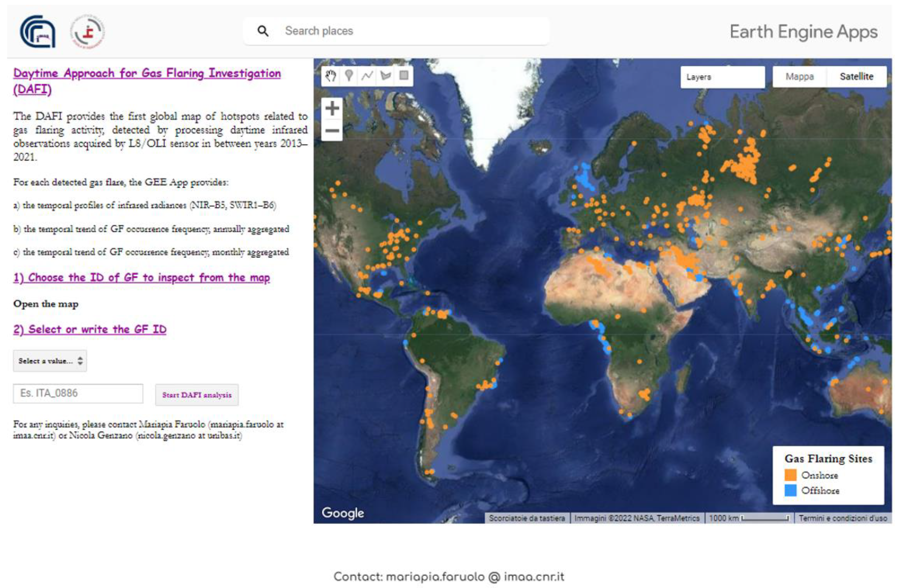Viewport: 900px width, 588px height.
Task: Click the Google logo on the map
Action: 343,513
